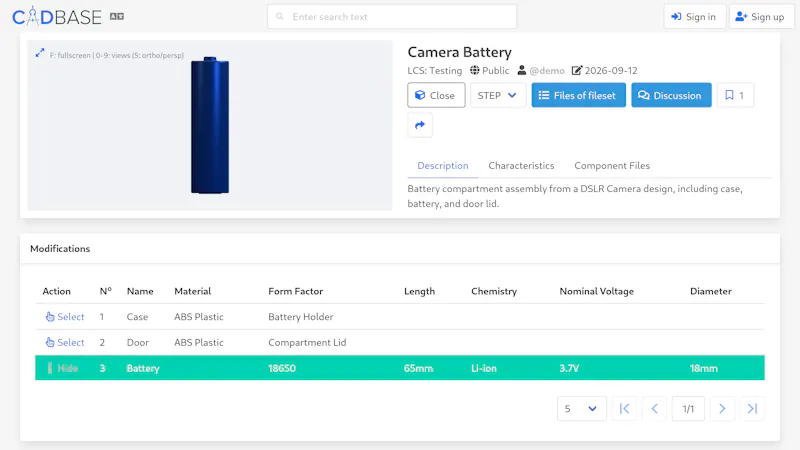The image size is (800, 450).
Task: Focus the search text input field
Action: coord(392,17)
